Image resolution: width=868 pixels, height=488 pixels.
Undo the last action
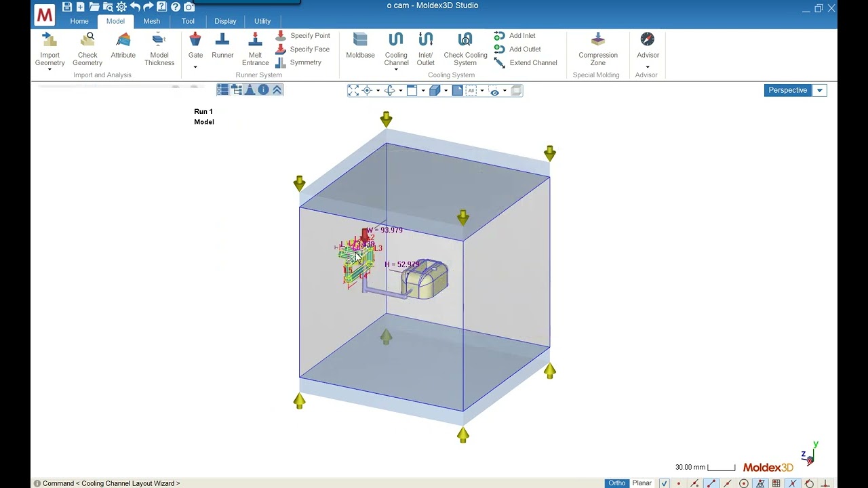(135, 7)
